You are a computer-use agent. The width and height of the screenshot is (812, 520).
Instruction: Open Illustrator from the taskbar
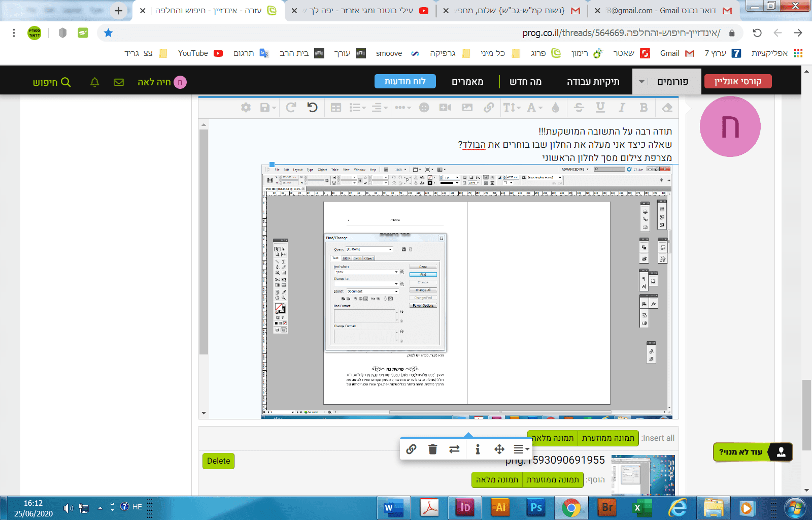[500, 507]
